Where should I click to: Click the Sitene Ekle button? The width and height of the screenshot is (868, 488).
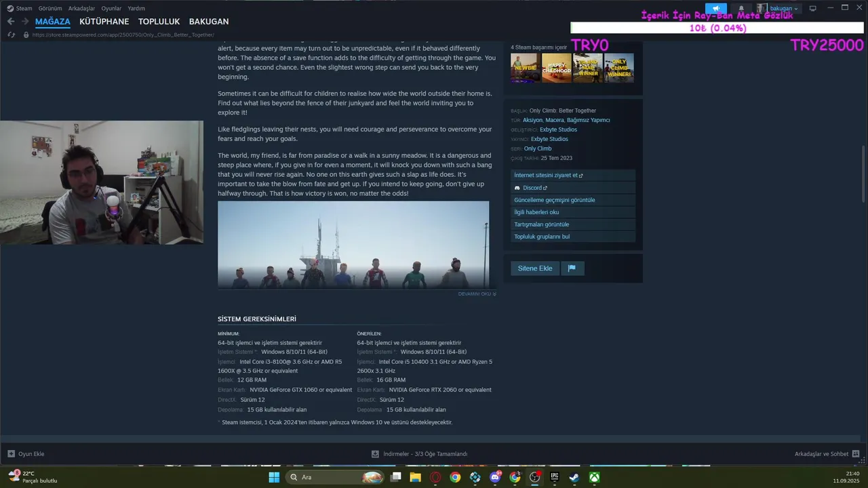[x=535, y=268]
